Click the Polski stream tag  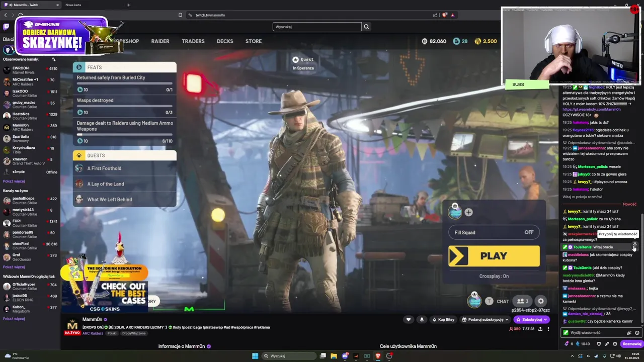(x=112, y=333)
